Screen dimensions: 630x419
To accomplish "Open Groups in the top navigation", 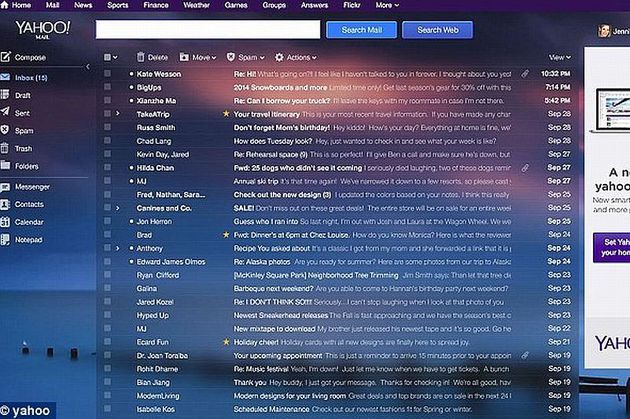I will [274, 5].
